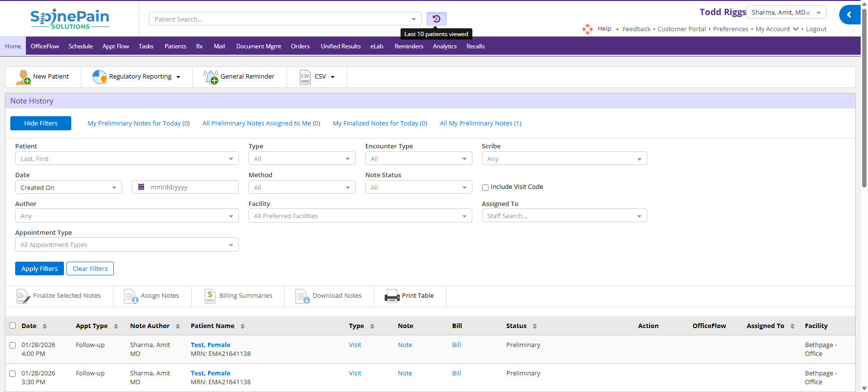Toggle the select-all checkbox in table header
This screenshot has width=868, height=392.
[x=13, y=326]
